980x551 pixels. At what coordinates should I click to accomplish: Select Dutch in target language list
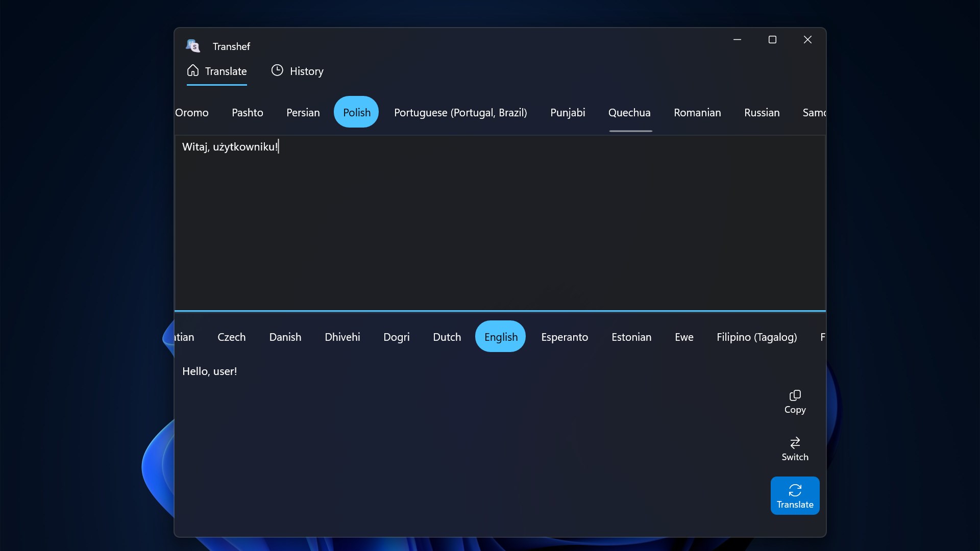click(x=447, y=337)
